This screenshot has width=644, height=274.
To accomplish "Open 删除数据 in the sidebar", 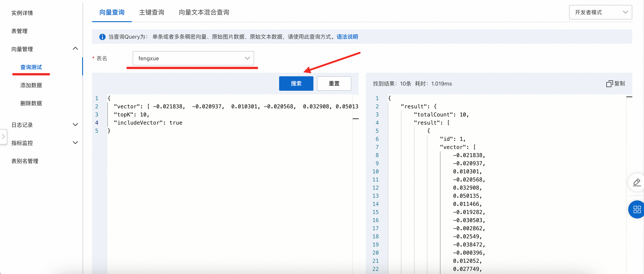I will coord(31,103).
